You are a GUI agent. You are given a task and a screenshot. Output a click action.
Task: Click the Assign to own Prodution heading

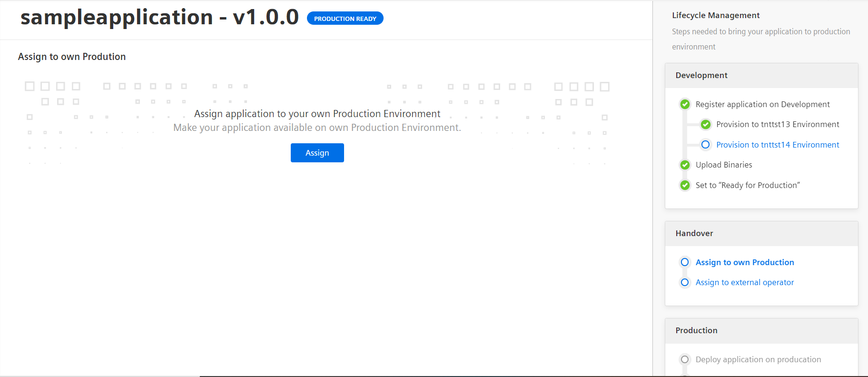(72, 57)
